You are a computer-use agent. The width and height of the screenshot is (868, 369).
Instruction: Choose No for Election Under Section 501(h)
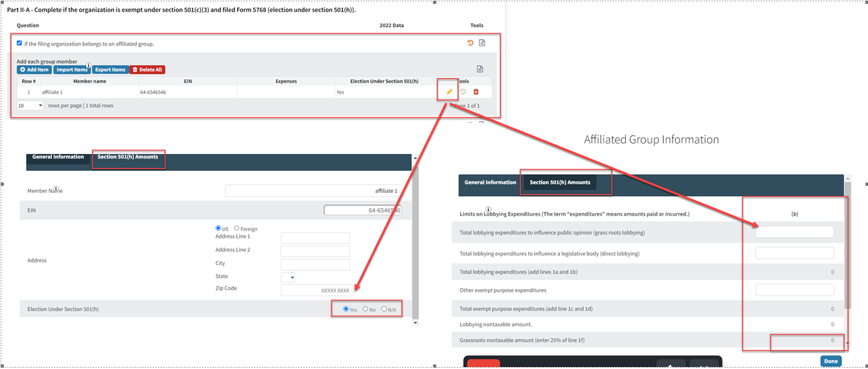click(365, 309)
